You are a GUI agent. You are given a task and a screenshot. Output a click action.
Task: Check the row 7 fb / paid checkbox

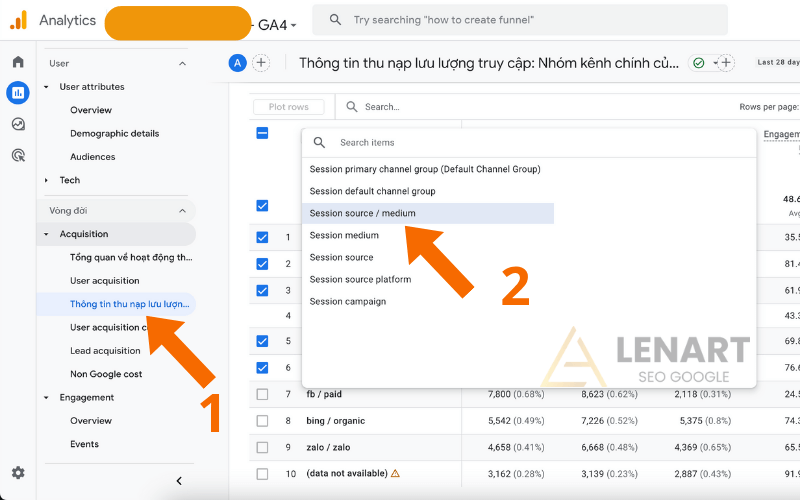click(x=262, y=394)
